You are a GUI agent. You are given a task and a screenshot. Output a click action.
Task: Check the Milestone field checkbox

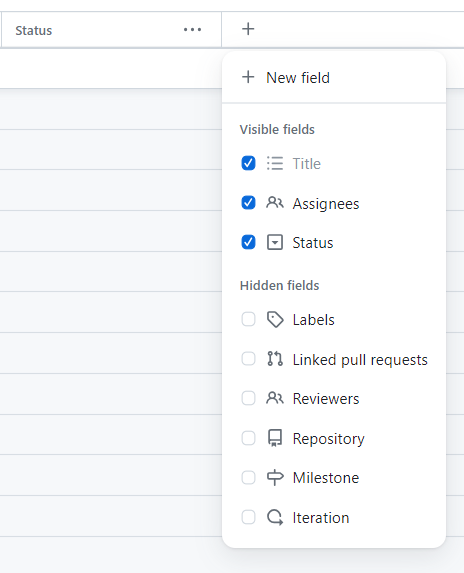[248, 477]
